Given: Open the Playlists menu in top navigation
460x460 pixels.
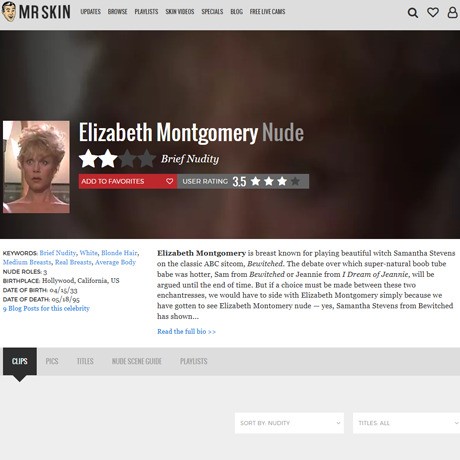Looking at the screenshot, I should click(x=146, y=12).
